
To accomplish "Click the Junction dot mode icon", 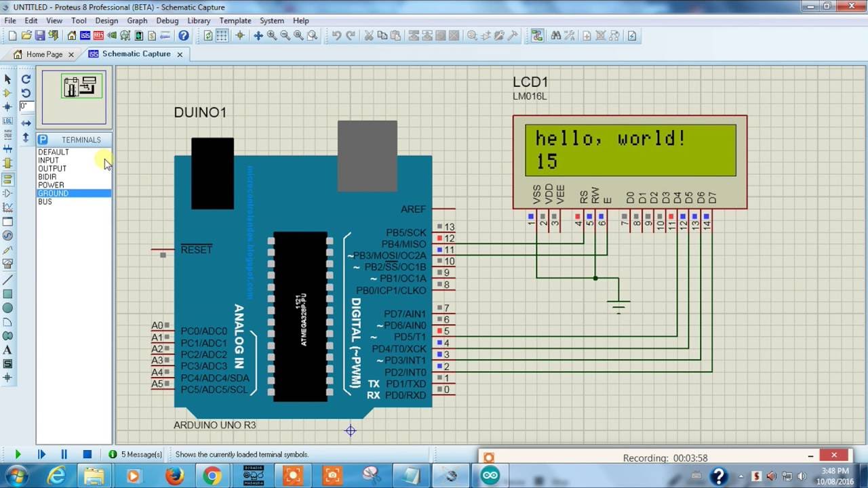I will 7,106.
